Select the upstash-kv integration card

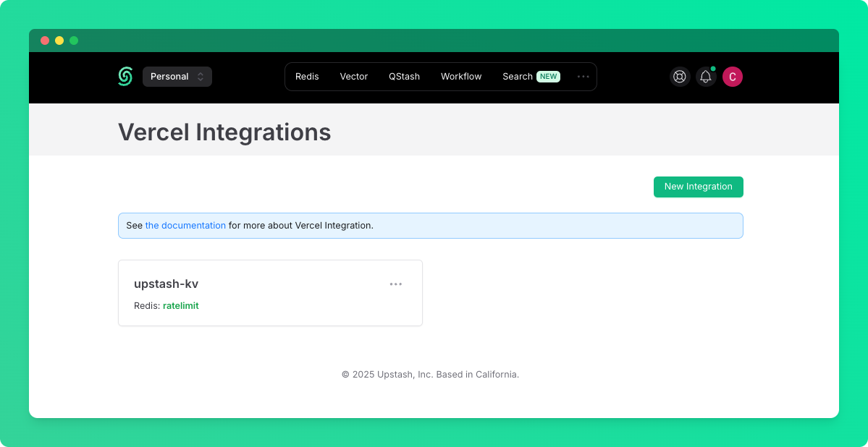270,293
